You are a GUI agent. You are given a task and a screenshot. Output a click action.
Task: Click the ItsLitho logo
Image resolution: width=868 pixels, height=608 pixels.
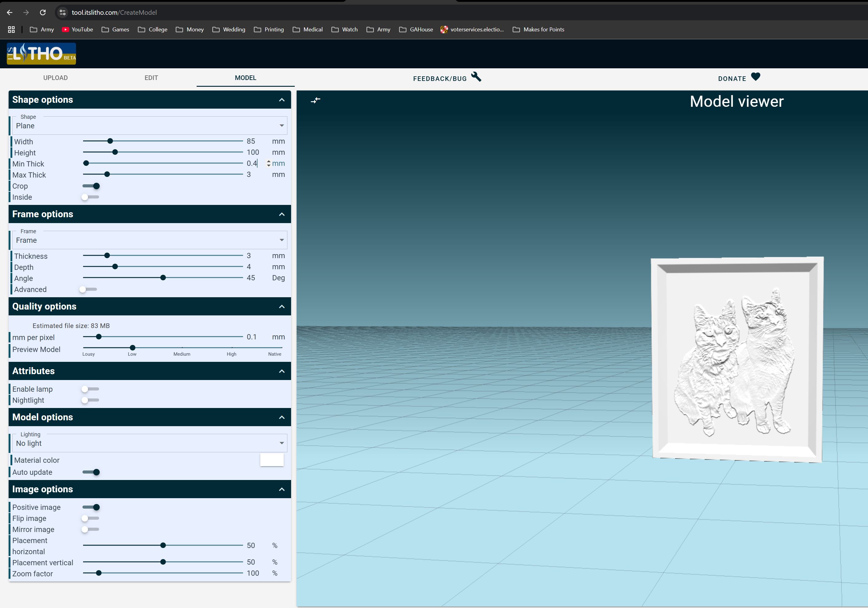pos(41,53)
